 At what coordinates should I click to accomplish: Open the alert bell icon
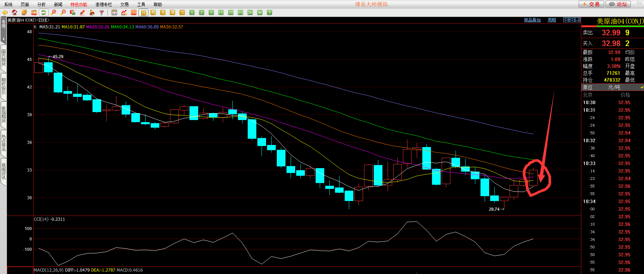click(92, 12)
